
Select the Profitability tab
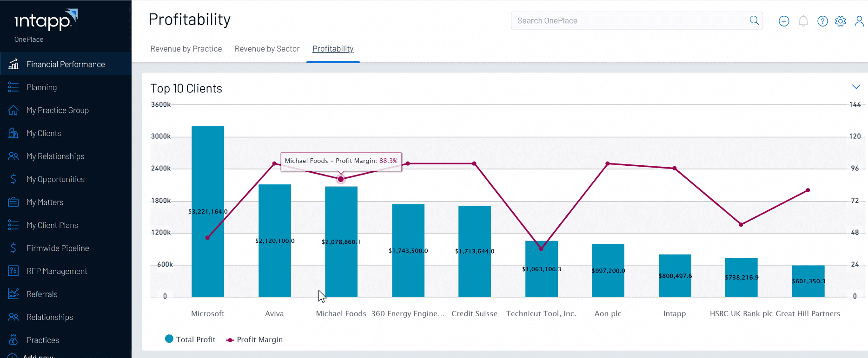click(x=333, y=49)
